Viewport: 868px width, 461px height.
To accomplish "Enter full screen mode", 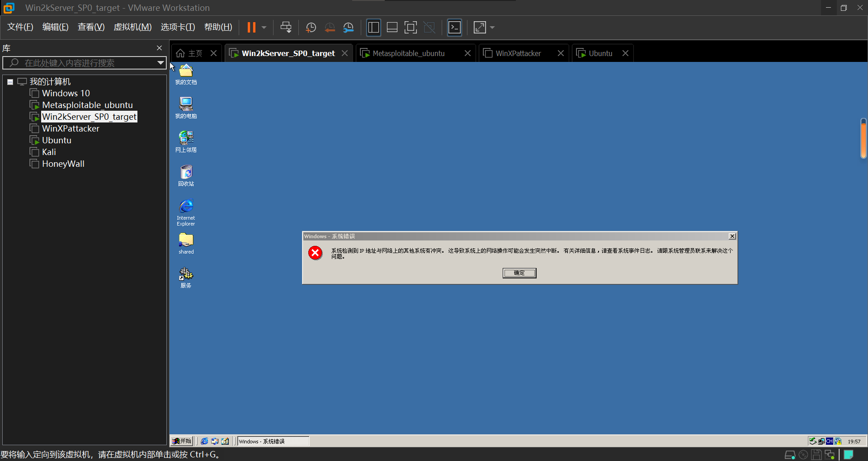I will coord(410,28).
